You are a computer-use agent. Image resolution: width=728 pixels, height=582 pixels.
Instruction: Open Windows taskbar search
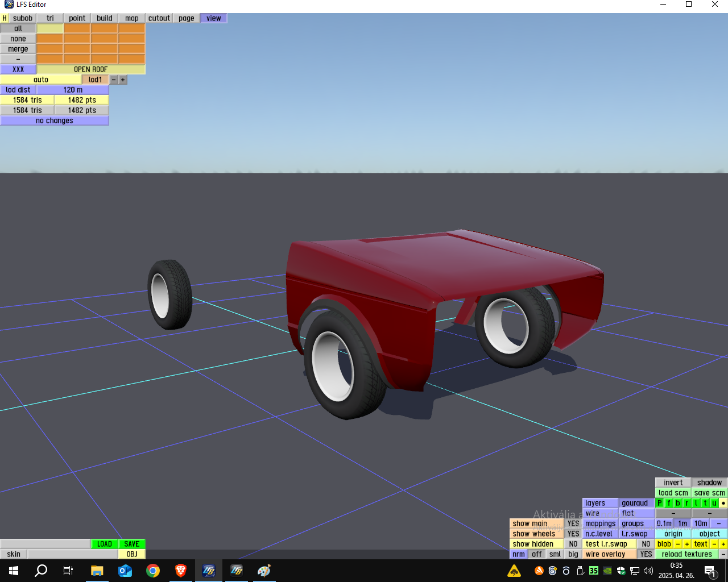pyautogui.click(x=41, y=571)
